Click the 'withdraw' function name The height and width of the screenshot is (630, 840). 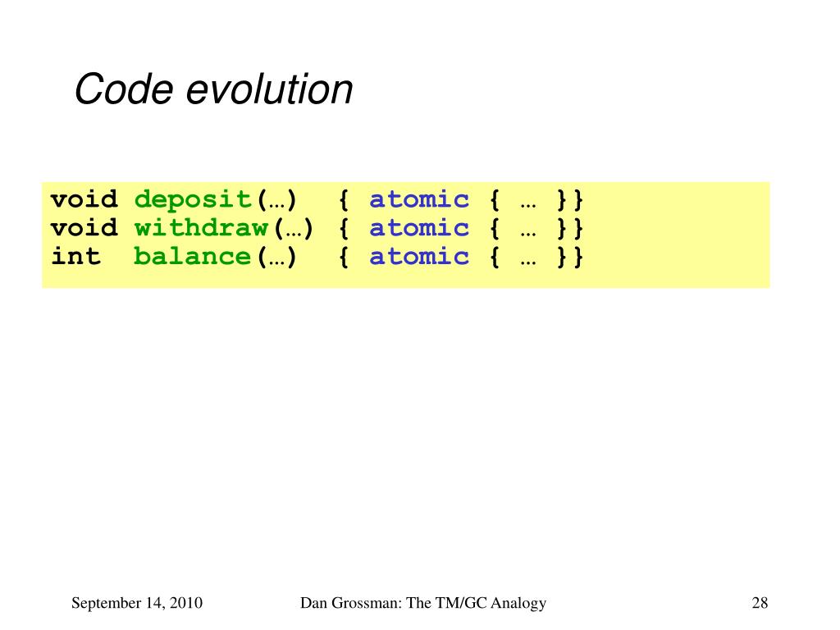pyautogui.click(x=201, y=228)
